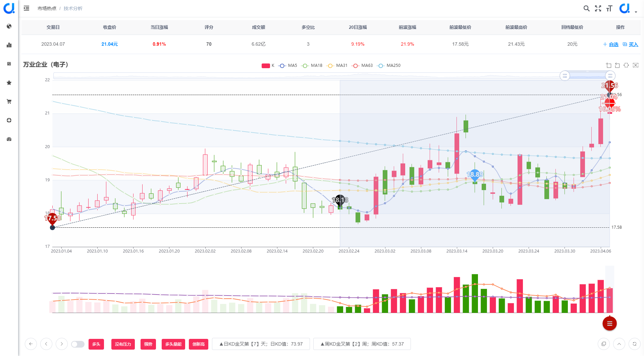
Task: Toggle MA250 line in legend
Action: click(x=389, y=65)
